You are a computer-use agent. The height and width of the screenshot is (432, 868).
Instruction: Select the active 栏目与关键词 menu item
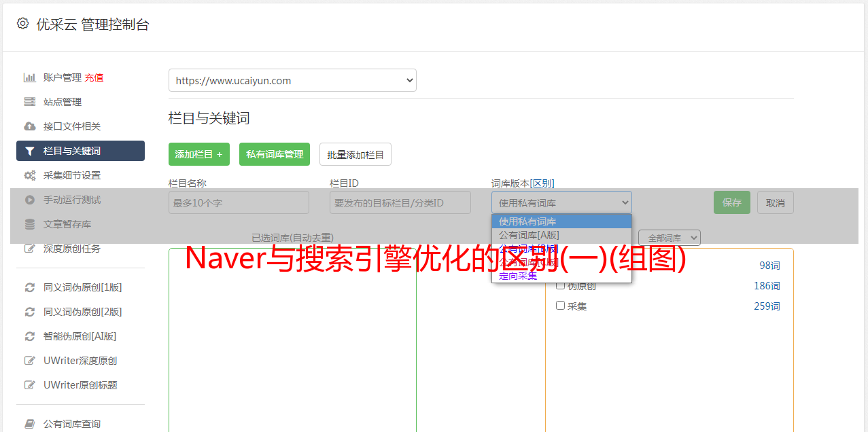(x=80, y=151)
